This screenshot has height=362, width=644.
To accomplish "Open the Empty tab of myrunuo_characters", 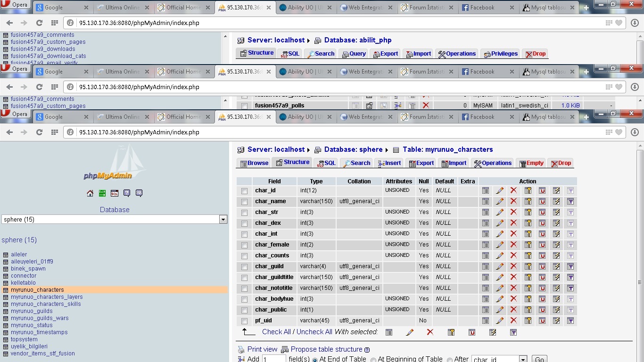I will click(531, 163).
